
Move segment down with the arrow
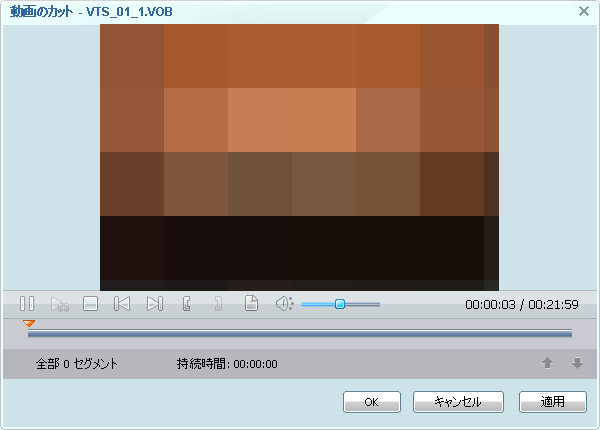point(577,363)
